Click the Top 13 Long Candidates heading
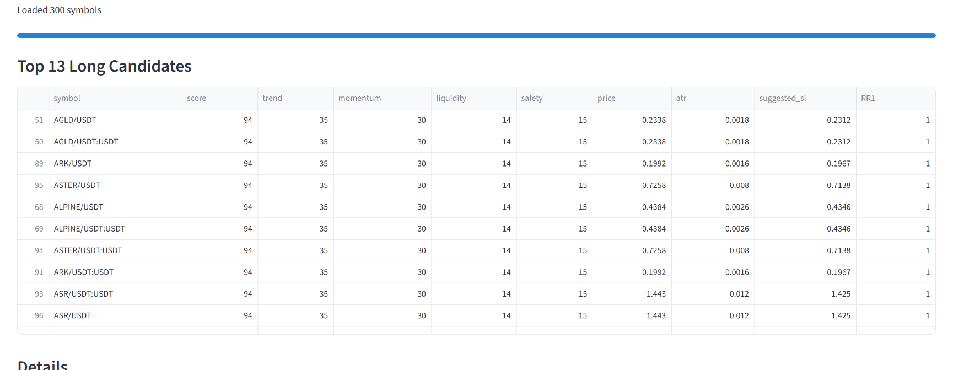Screen dimensions: 980x370 pyautogui.click(x=104, y=66)
